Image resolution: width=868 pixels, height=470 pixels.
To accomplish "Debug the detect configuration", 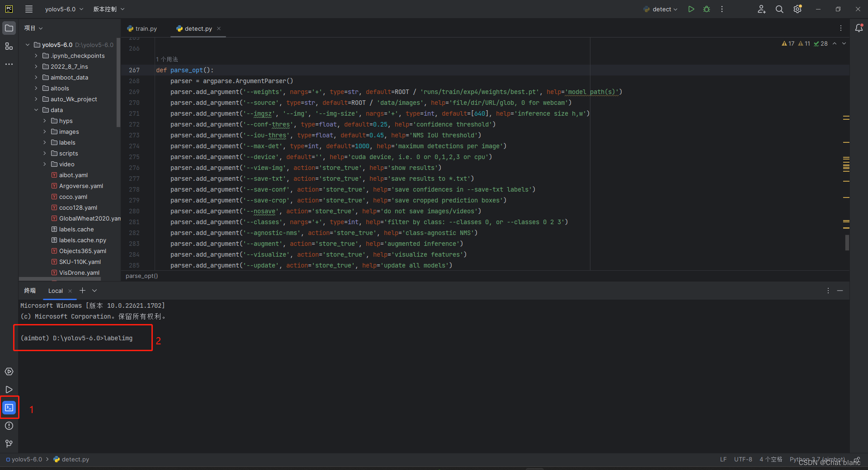I will (x=707, y=9).
